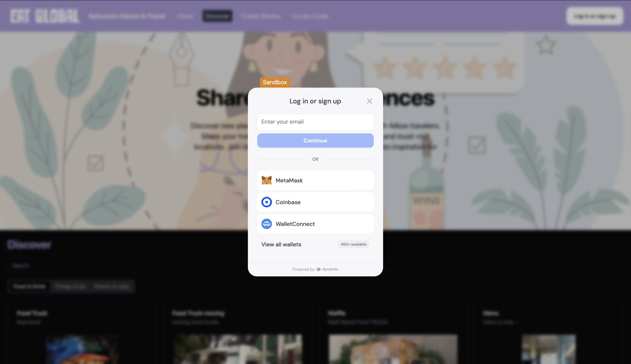Choose WalletConnect wallet option
Image resolution: width=631 pixels, height=364 pixels.
tap(315, 224)
